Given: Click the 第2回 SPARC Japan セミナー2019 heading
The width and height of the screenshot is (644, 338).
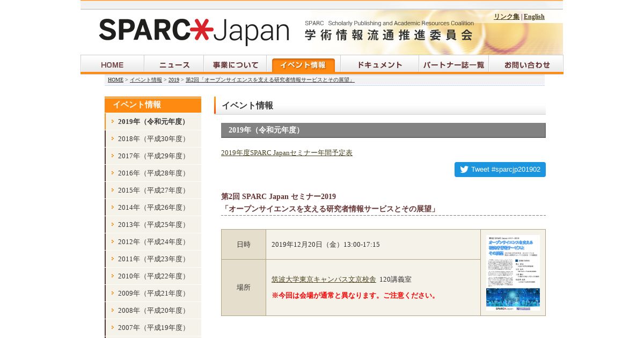Looking at the screenshot, I should [x=279, y=197].
